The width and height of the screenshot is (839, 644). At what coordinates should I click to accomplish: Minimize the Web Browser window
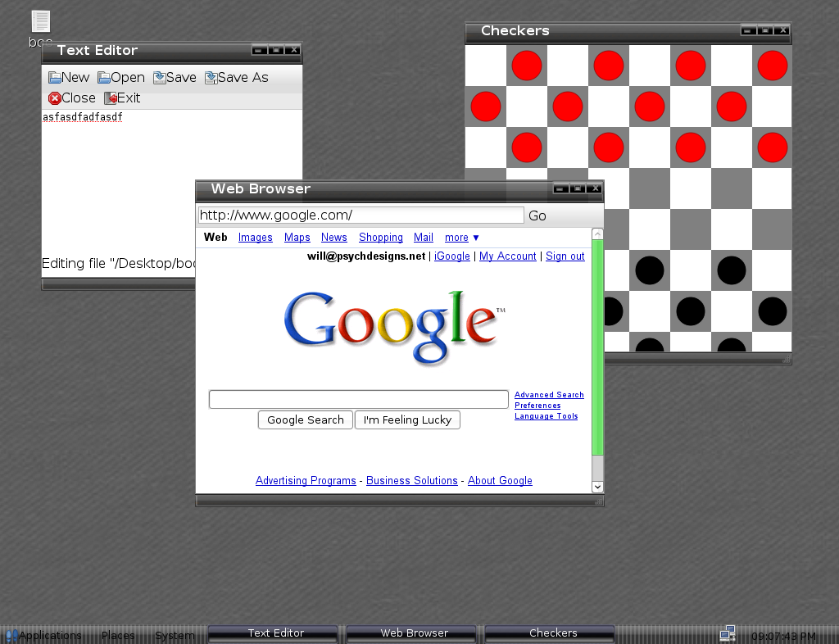pos(560,188)
